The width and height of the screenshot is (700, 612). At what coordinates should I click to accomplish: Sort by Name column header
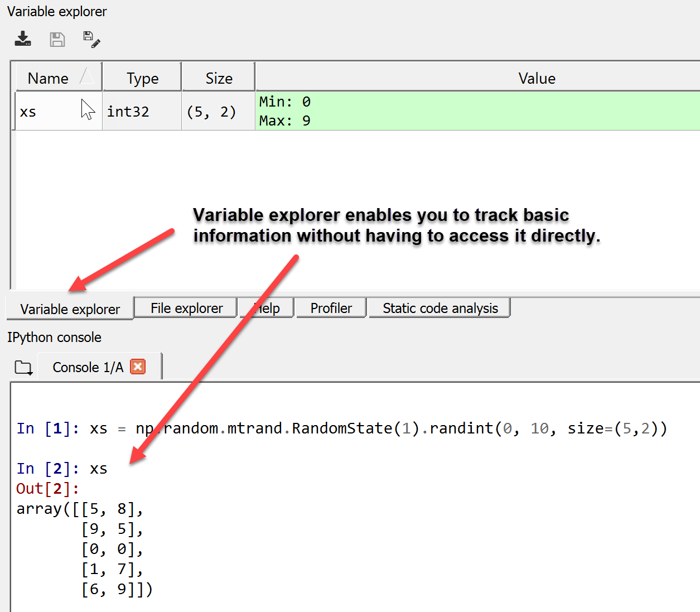pos(58,77)
